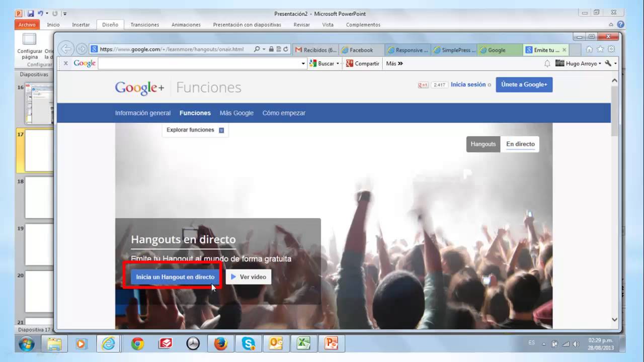Image resolution: width=644 pixels, height=362 pixels.
Task: Refresh the page with the reload icon
Action: [x=286, y=49]
